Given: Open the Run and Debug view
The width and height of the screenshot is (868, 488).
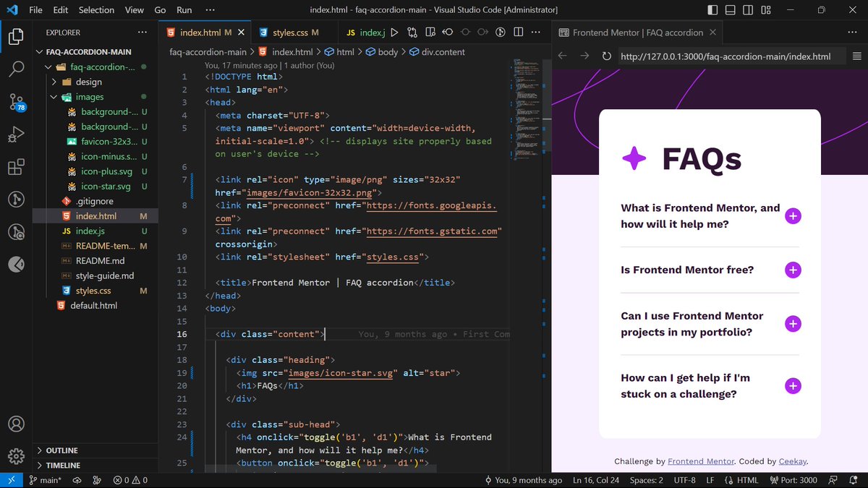Looking at the screenshot, I should click(16, 134).
